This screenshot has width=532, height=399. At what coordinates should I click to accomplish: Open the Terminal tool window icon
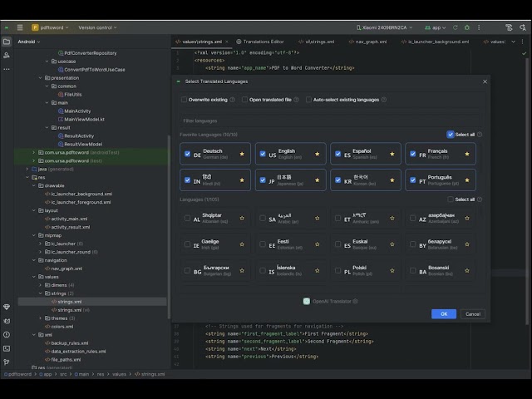point(7,348)
